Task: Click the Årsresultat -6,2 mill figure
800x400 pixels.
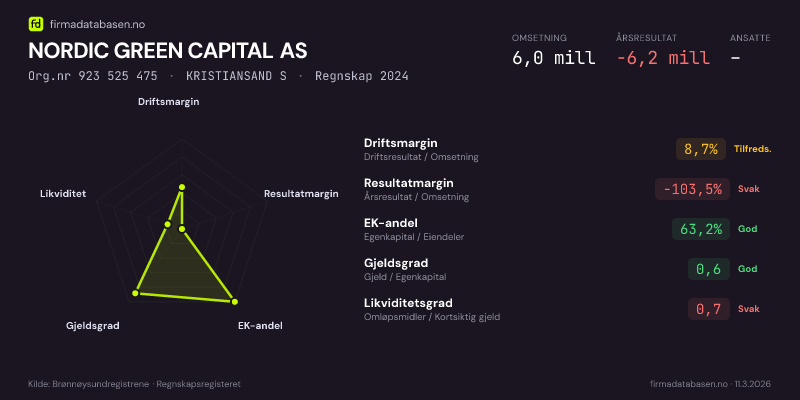Action: (x=663, y=58)
